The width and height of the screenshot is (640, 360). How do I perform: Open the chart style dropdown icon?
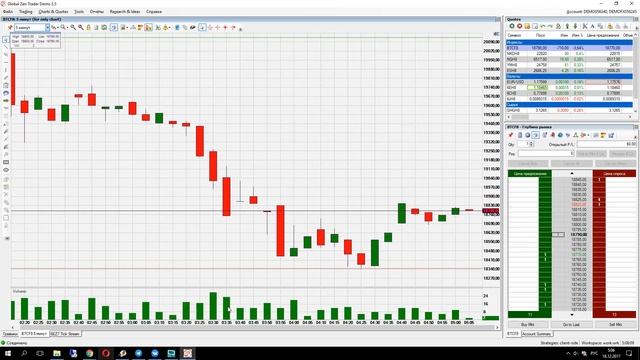55,27
